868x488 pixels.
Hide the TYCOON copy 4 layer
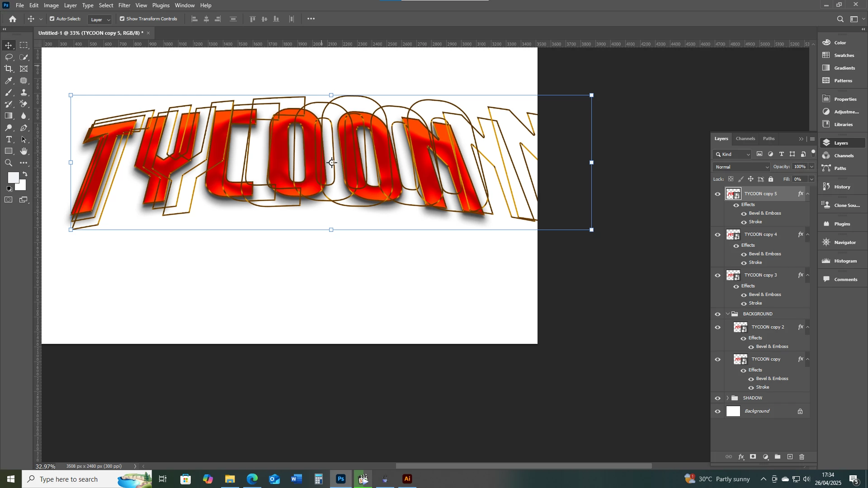coord(718,235)
